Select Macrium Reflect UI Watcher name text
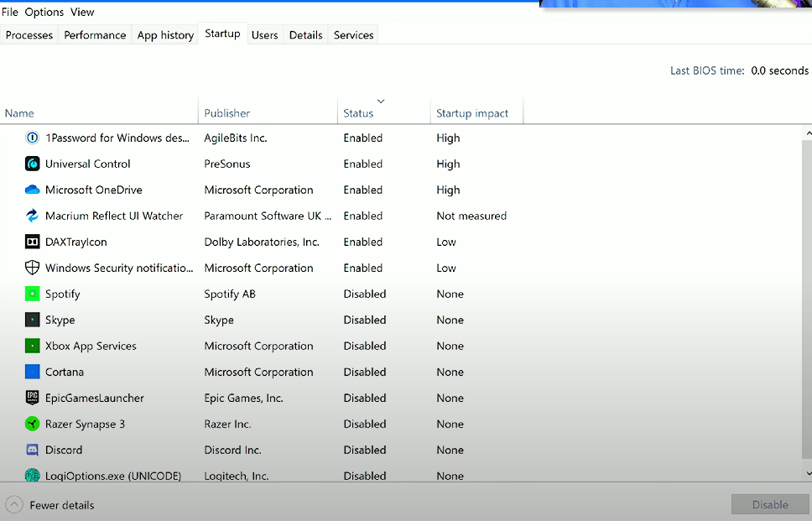This screenshot has width=812, height=521. tap(114, 216)
